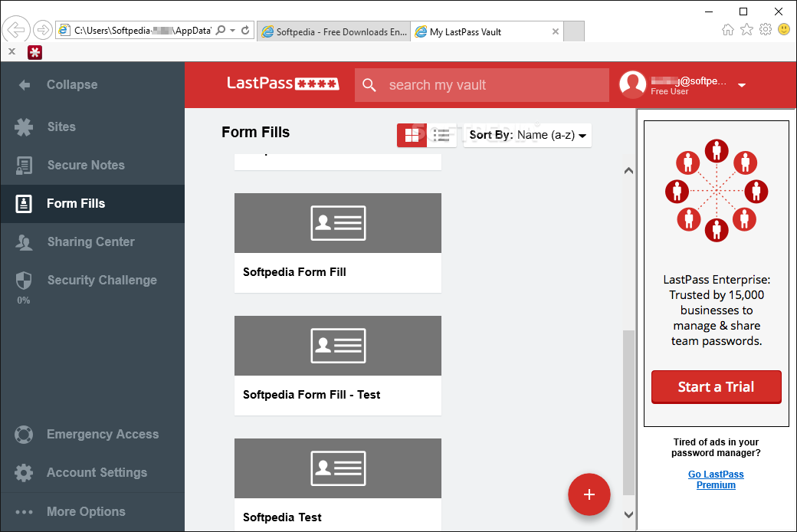
Task: Click the vault scrollbar up arrow
Action: click(x=628, y=171)
